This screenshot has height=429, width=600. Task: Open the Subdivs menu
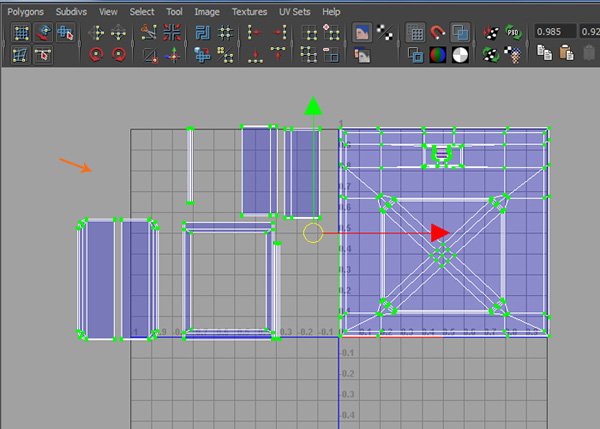click(x=71, y=12)
